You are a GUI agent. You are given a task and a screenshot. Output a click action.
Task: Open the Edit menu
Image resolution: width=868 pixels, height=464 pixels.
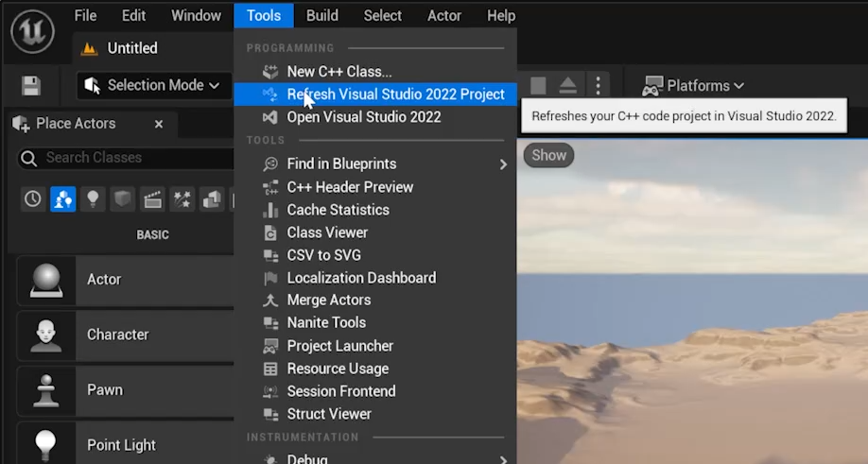133,15
